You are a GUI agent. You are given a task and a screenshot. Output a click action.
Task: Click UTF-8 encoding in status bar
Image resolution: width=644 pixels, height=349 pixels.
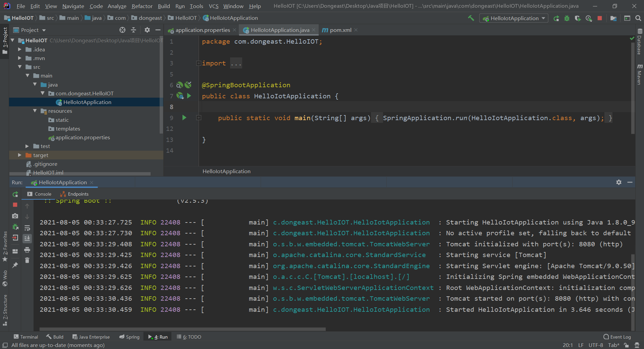pyautogui.click(x=596, y=345)
